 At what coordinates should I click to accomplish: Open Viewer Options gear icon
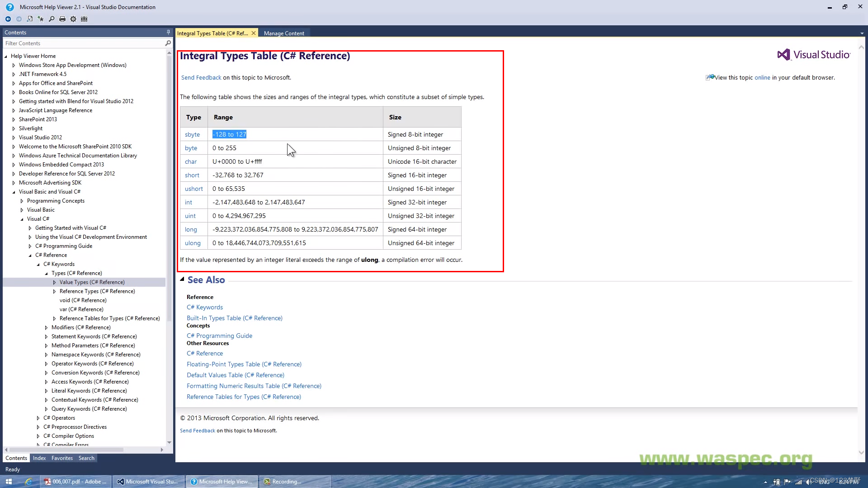pos(73,19)
